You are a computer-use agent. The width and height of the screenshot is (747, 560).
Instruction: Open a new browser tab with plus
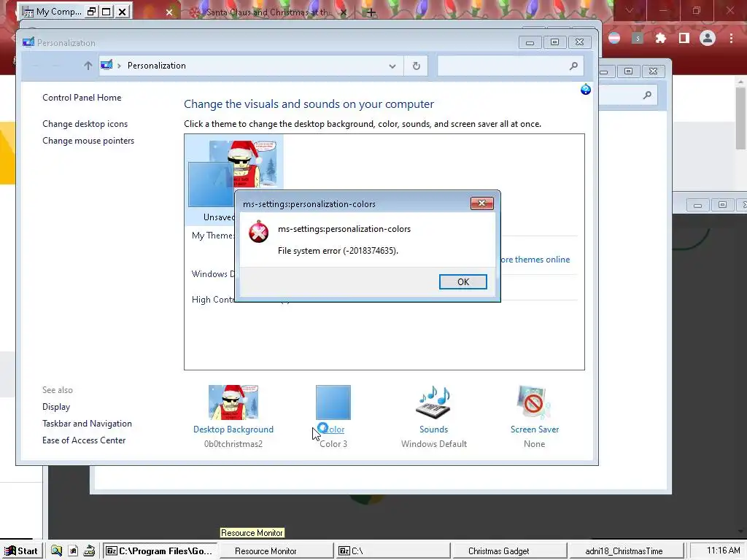[x=371, y=12]
